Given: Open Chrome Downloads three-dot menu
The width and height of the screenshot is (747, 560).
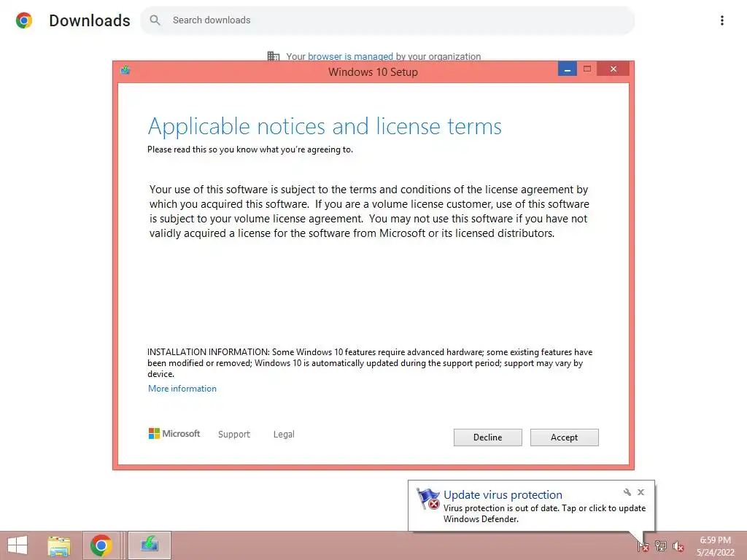Looking at the screenshot, I should (721, 20).
